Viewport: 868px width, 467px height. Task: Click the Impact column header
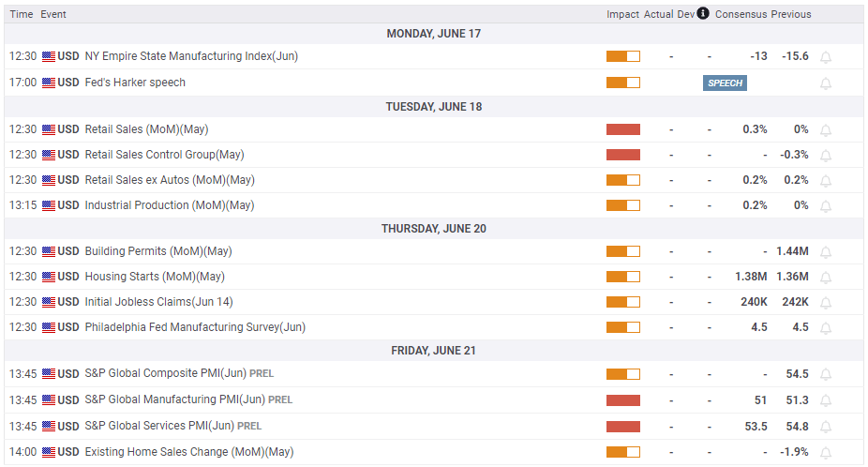622,14
